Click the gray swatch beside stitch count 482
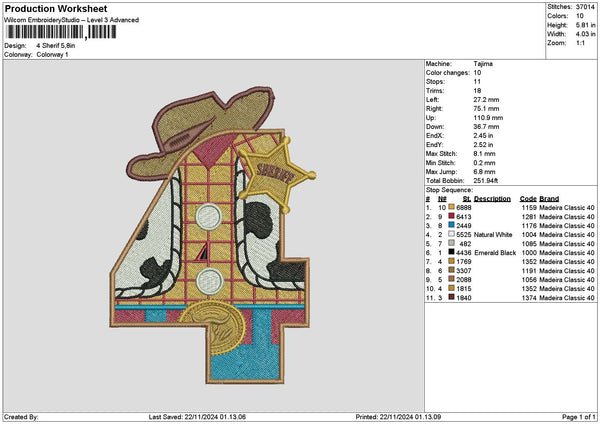This screenshot has height=424, width=600. pyautogui.click(x=452, y=243)
